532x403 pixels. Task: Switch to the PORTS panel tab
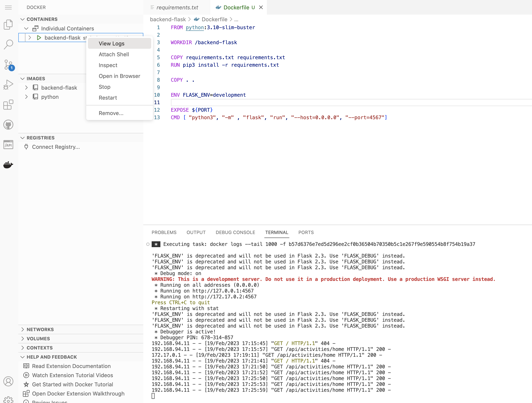point(306,232)
